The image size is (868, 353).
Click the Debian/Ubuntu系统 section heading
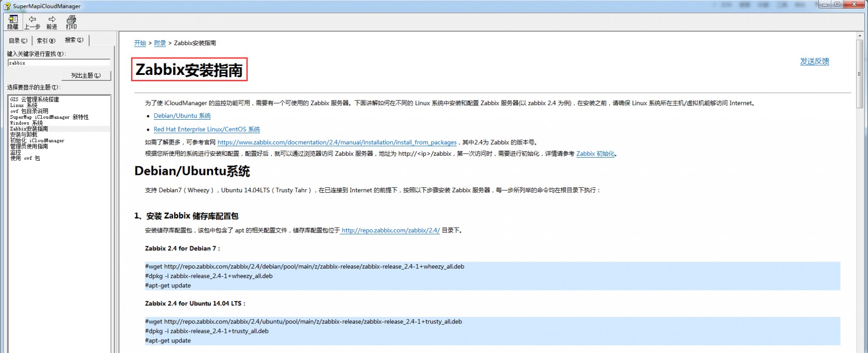pyautogui.click(x=192, y=172)
